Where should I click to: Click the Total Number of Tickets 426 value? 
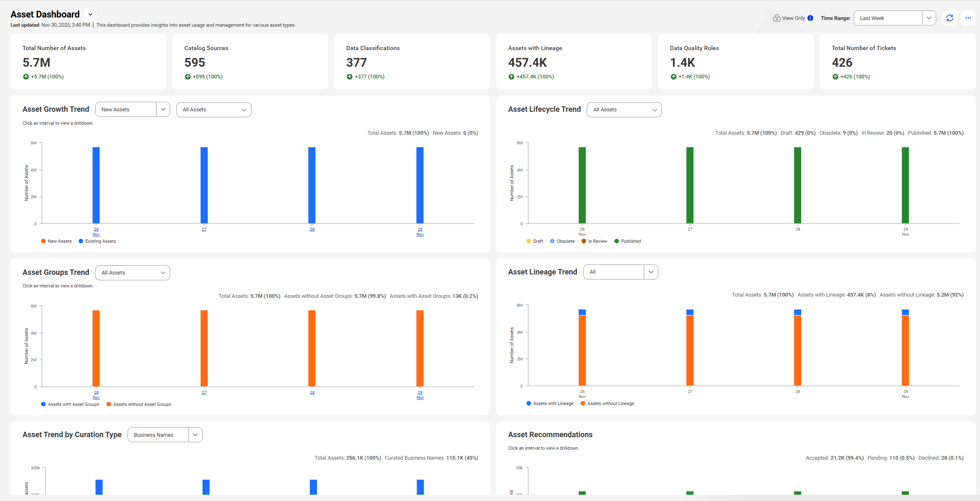coord(842,63)
